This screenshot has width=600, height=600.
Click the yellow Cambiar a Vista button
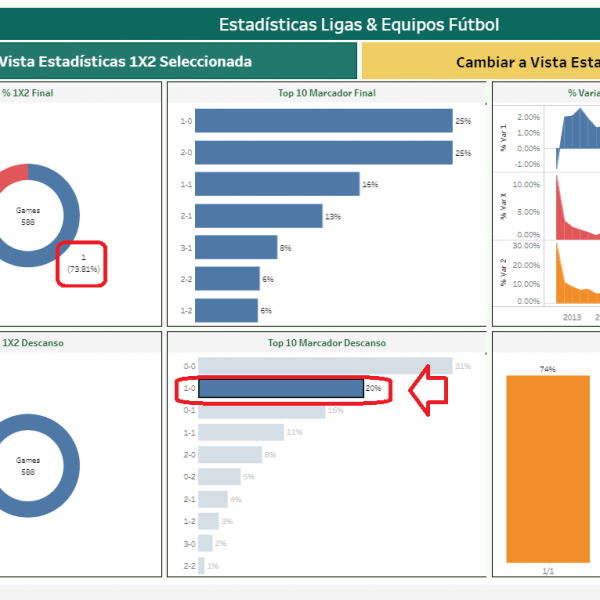pos(480,61)
